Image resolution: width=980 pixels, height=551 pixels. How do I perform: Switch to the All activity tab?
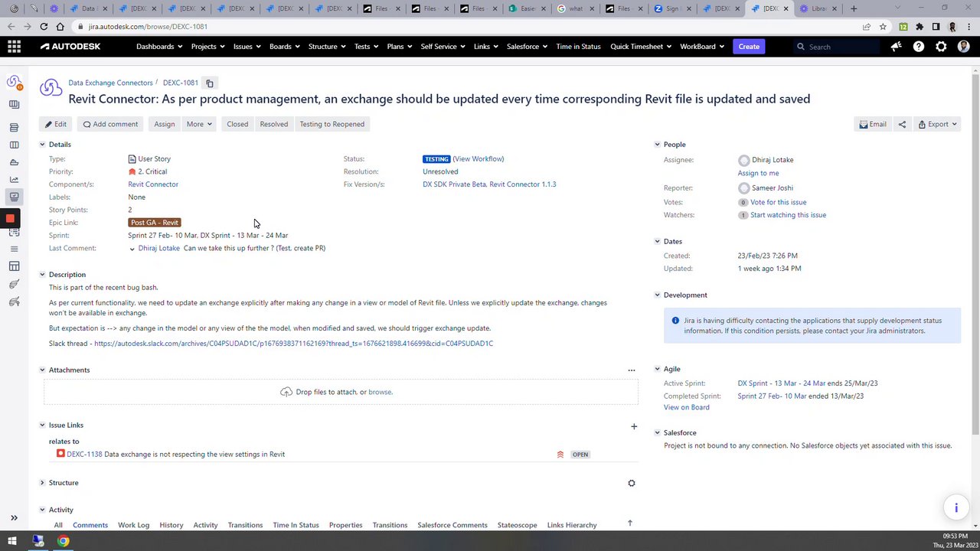(x=58, y=525)
